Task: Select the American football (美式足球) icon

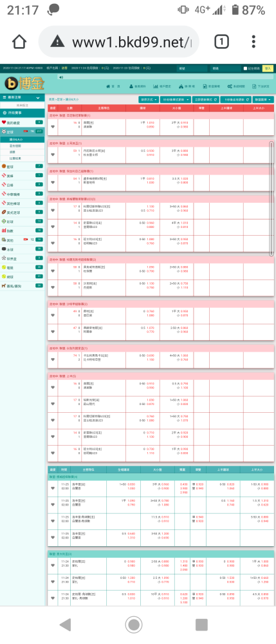Action: 4,213
